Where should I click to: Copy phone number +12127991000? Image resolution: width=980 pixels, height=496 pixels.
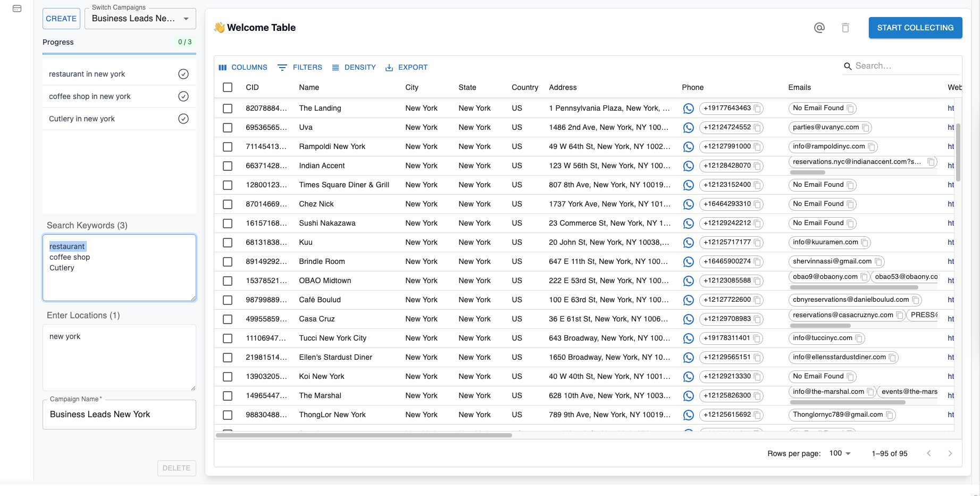tap(758, 147)
